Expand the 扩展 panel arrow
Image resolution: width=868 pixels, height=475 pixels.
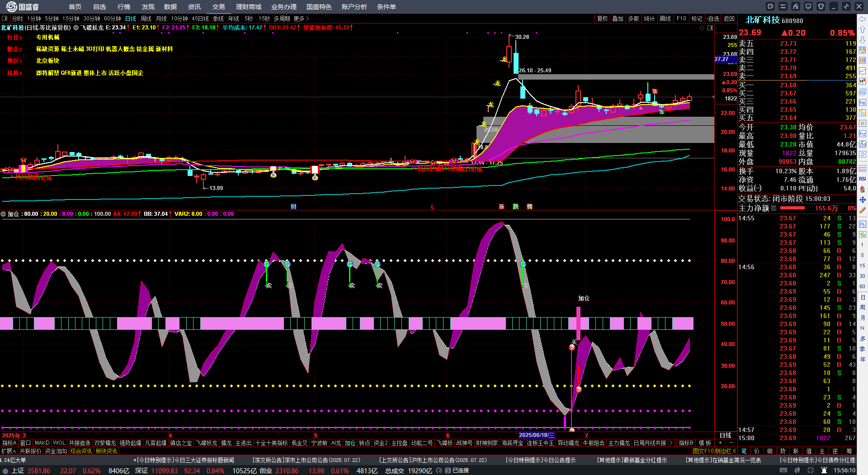14,451
